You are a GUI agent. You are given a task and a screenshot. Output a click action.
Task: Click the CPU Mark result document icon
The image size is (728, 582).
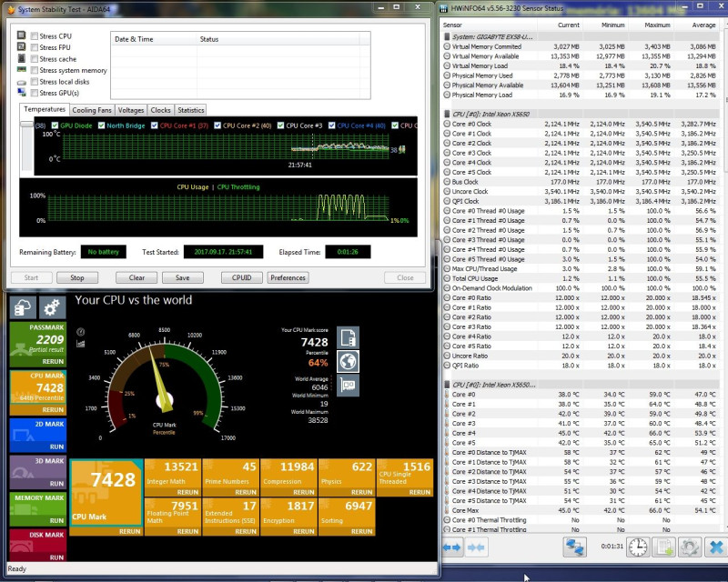(x=348, y=337)
